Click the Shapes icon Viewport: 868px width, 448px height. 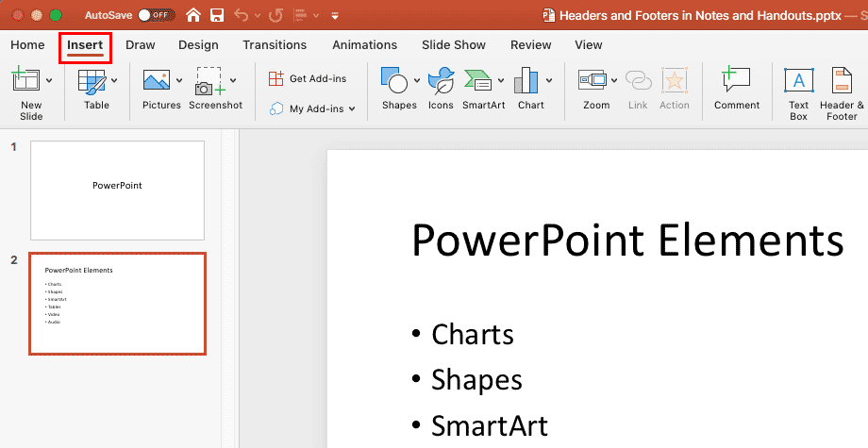tap(394, 80)
